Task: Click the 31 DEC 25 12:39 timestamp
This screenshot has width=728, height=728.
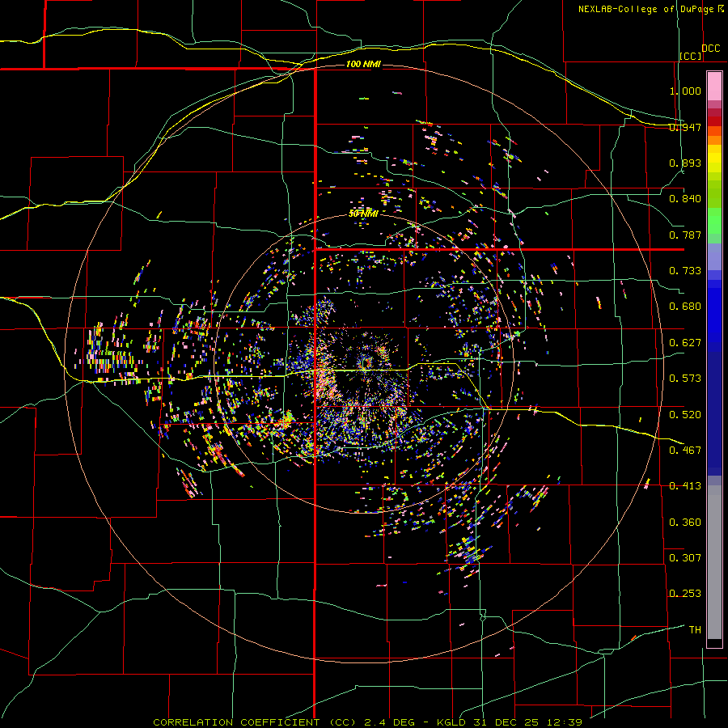Action: (x=528, y=722)
